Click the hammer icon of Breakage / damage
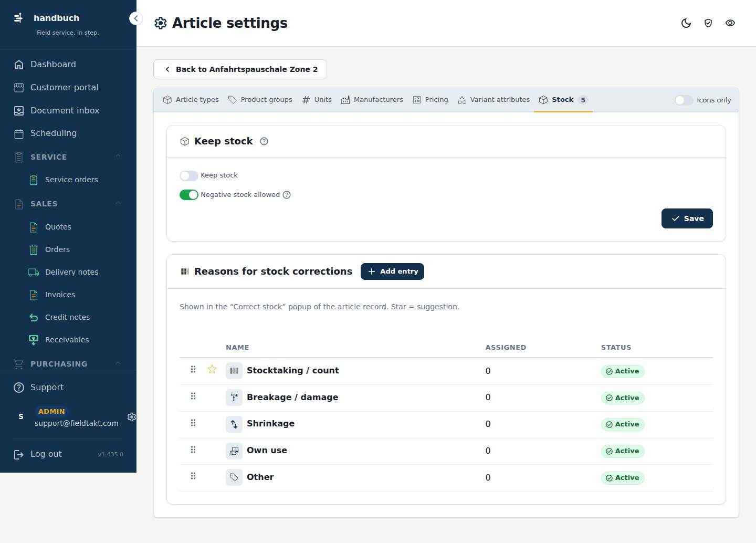The height and width of the screenshot is (543, 756). tap(234, 398)
